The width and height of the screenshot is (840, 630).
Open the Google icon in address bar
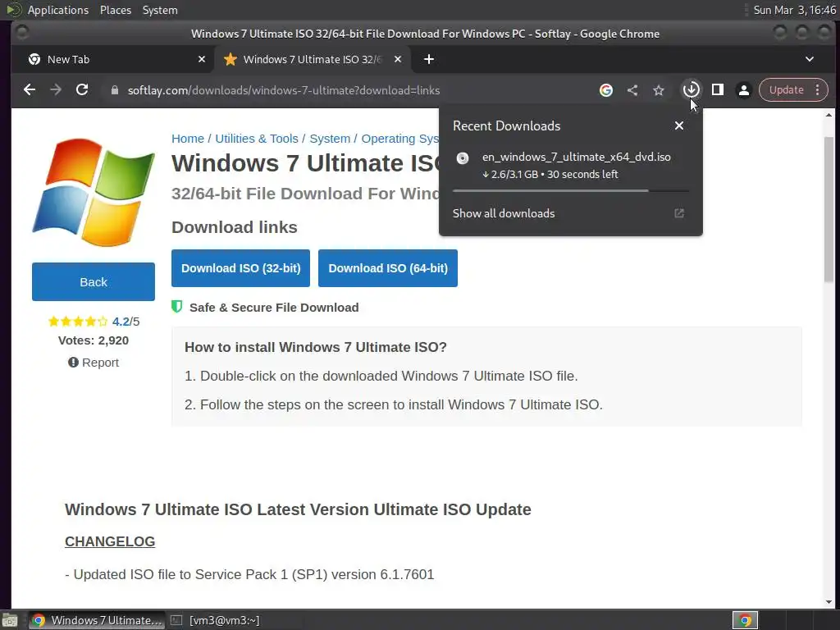pos(606,90)
